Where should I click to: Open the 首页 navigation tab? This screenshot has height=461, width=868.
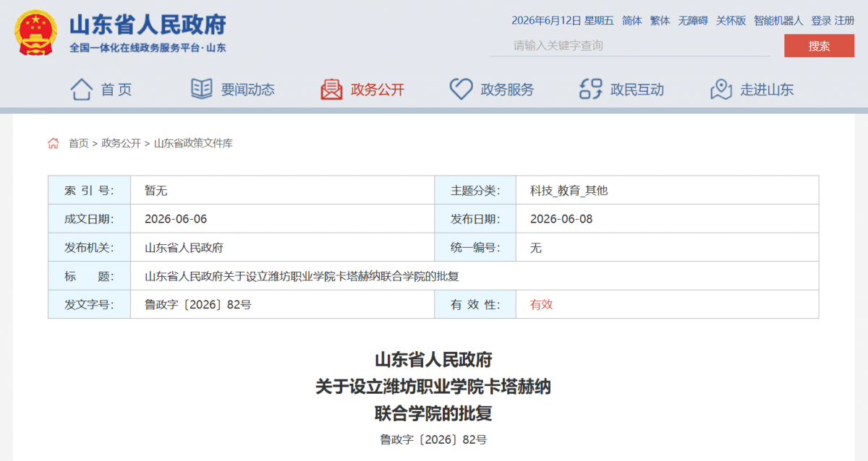[116, 90]
